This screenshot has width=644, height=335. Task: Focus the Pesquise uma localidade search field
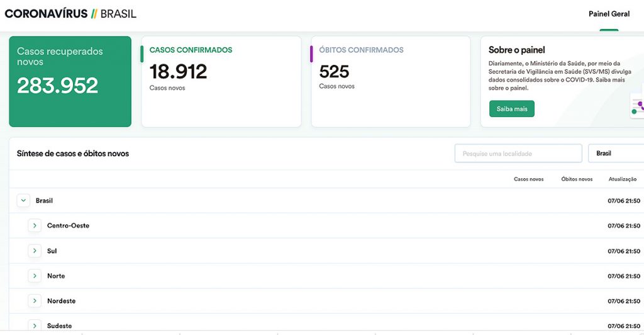518,154
